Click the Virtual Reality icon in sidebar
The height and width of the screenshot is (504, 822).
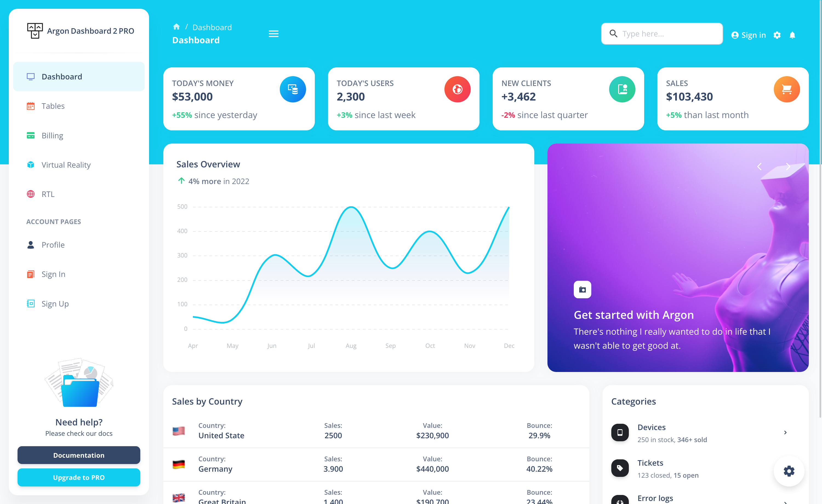coord(30,164)
